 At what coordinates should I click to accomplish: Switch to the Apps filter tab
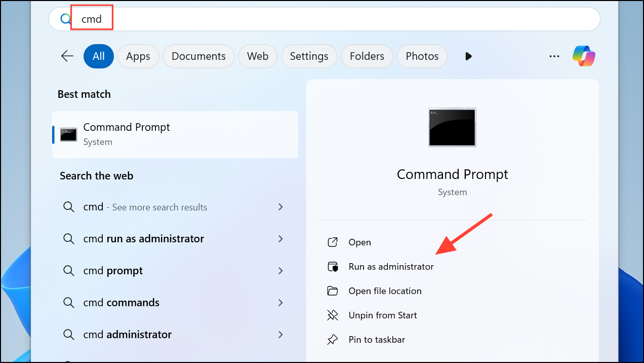pyautogui.click(x=138, y=56)
